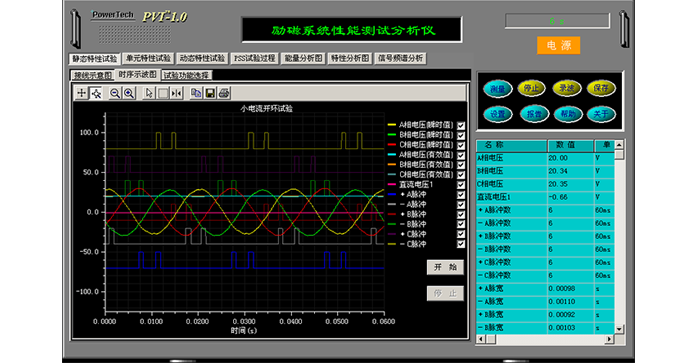Toggle +B脉冲 trace checkbox
This screenshot has width=700, height=363.
coord(461,214)
